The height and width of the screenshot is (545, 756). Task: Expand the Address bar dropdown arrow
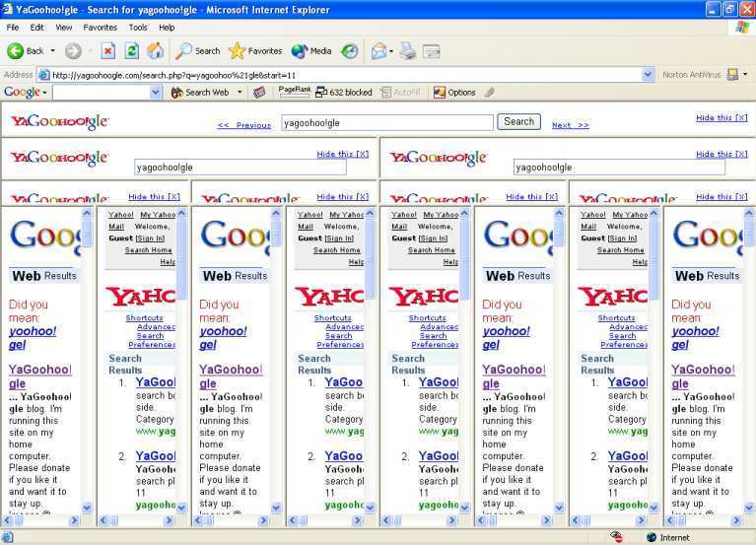pyautogui.click(x=648, y=75)
